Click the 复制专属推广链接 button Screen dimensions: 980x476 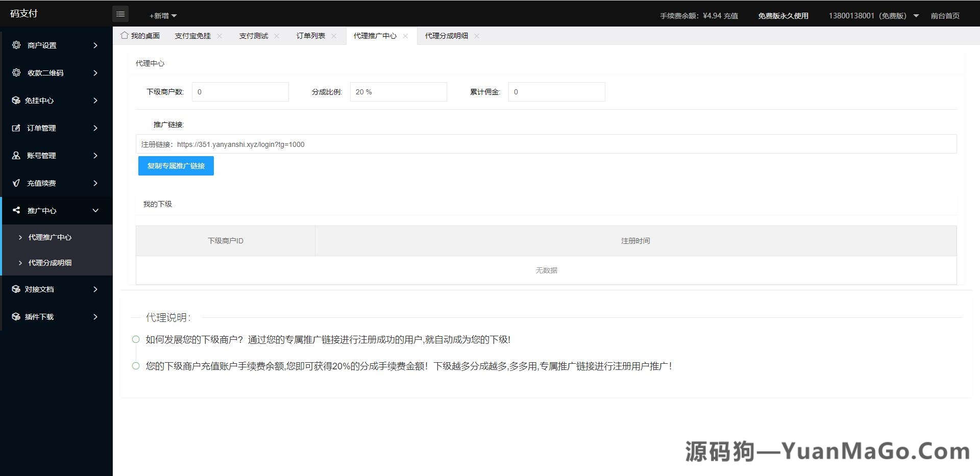point(176,166)
